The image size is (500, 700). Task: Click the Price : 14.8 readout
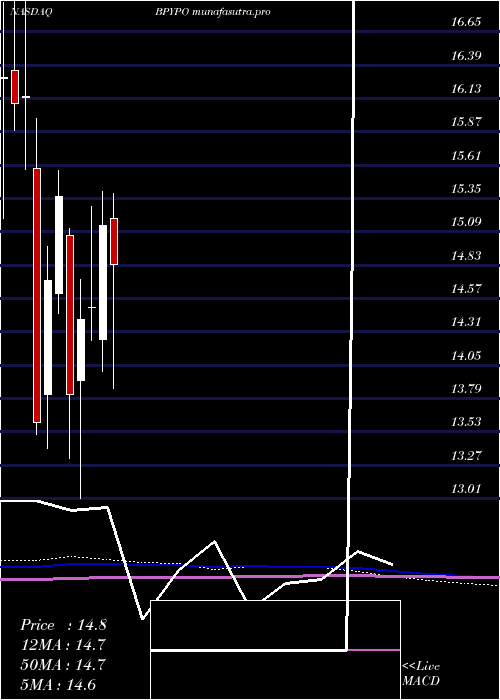[x=63, y=625]
